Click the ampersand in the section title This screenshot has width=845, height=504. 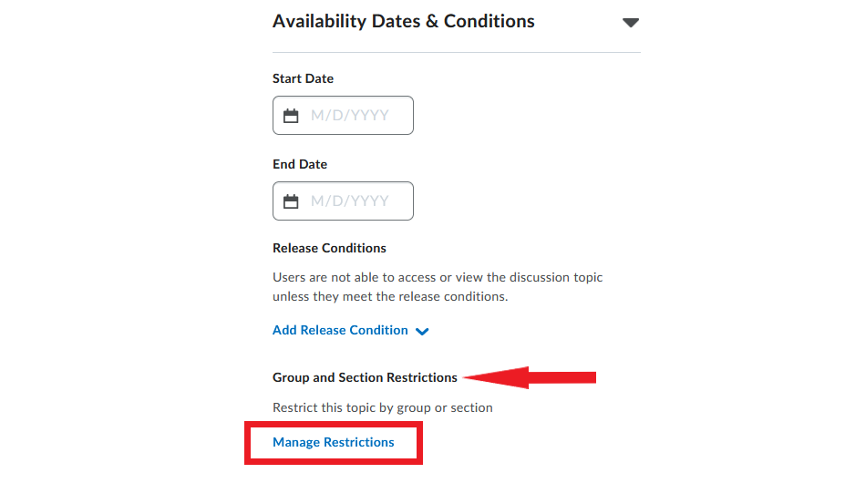click(432, 22)
